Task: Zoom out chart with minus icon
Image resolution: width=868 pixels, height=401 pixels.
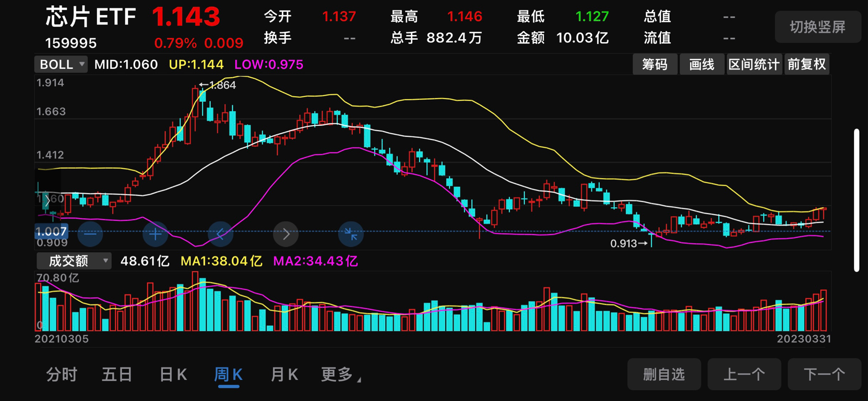Action: click(90, 234)
